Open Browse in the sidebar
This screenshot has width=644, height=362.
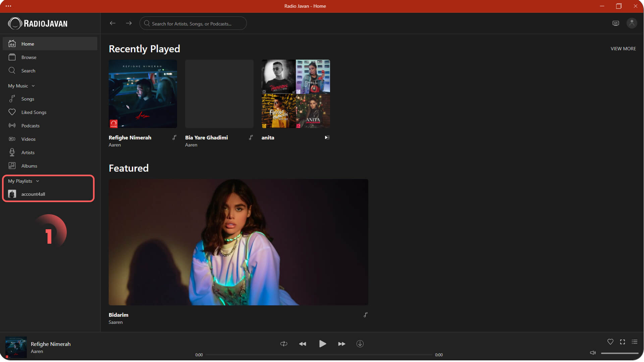pos(50,57)
